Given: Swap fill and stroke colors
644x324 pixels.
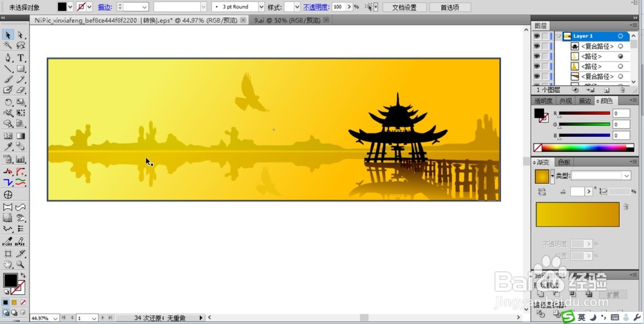Looking at the screenshot, I should click(23, 276).
